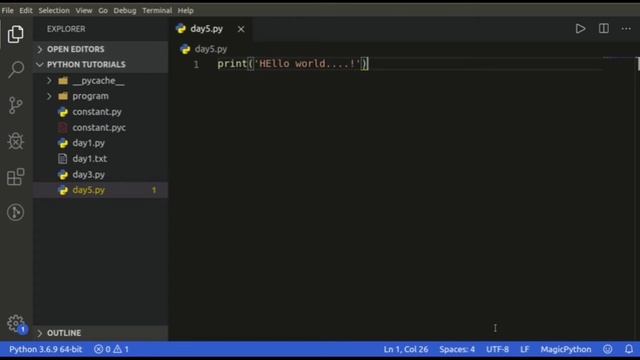Open the More Actions ellipsis menu
Screen dimensions: 640x360
pos(626,29)
